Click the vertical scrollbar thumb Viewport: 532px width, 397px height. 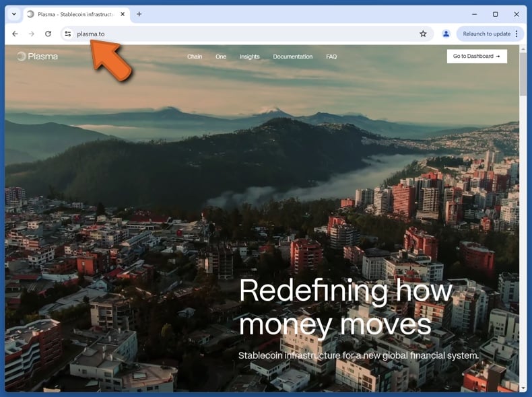(x=523, y=75)
